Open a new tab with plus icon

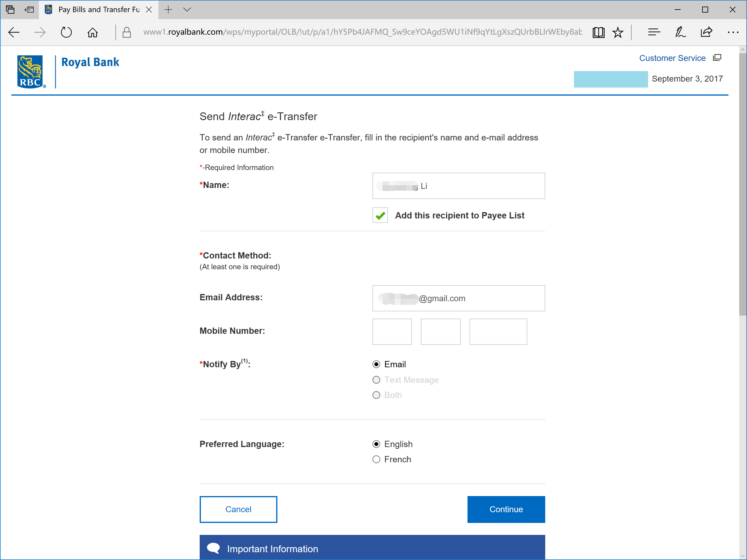pyautogui.click(x=168, y=10)
